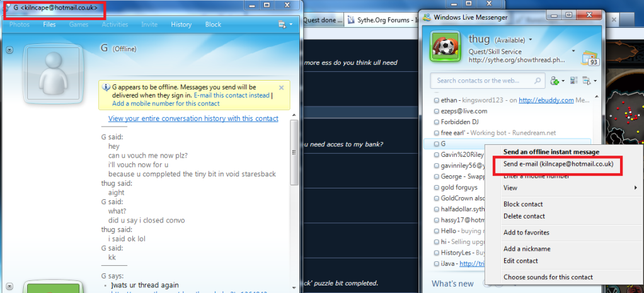
Task: Collapse G's display picture with the arrow button
Action: pos(10,50)
